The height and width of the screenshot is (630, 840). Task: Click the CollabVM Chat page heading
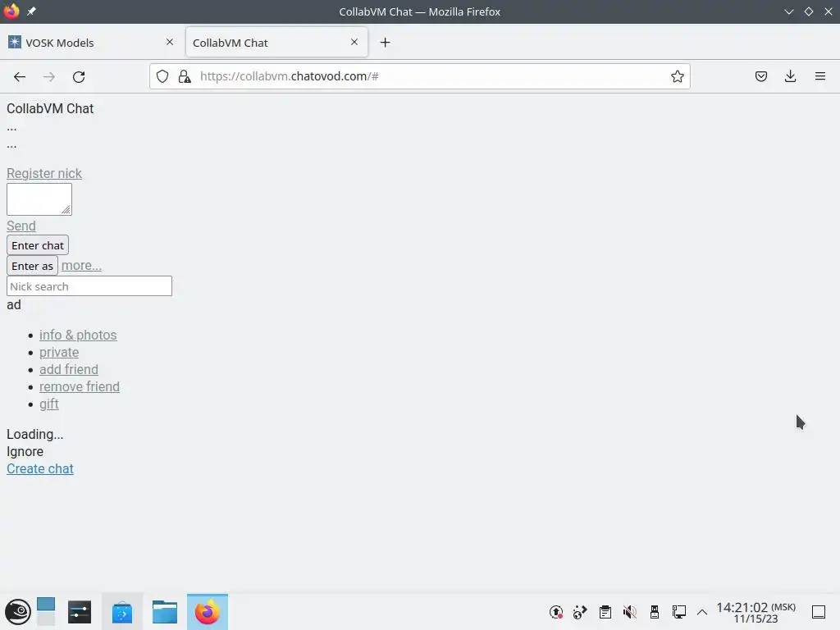click(x=50, y=109)
